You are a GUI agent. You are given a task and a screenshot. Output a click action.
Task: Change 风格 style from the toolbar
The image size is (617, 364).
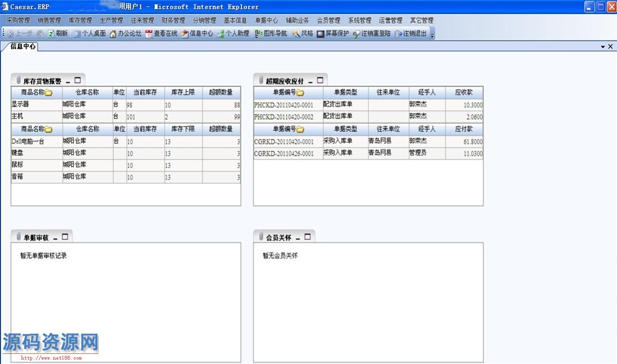(303, 34)
